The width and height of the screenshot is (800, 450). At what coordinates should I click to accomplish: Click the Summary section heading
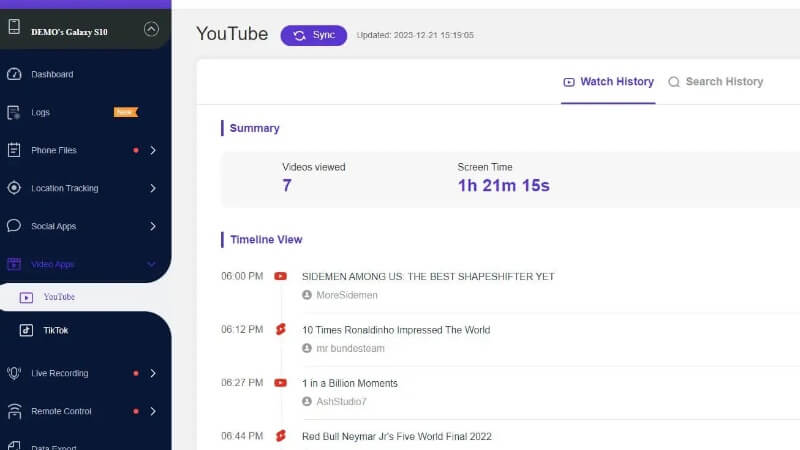[254, 129]
